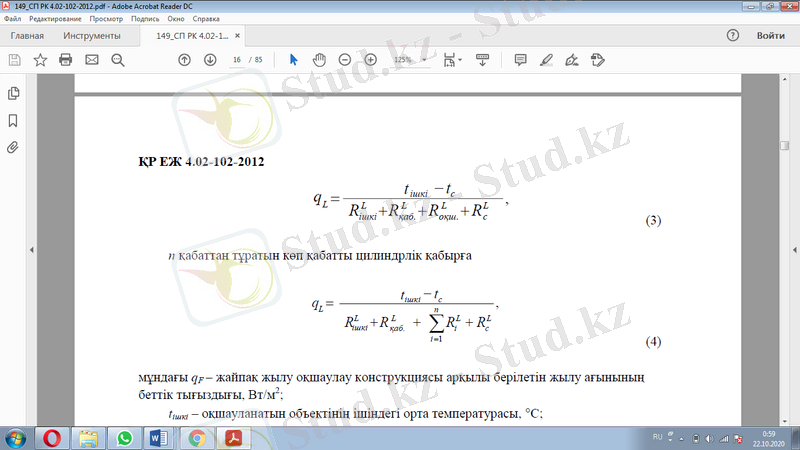Open the Окно menu
Screen dimensions: 800x450
pos(176,18)
